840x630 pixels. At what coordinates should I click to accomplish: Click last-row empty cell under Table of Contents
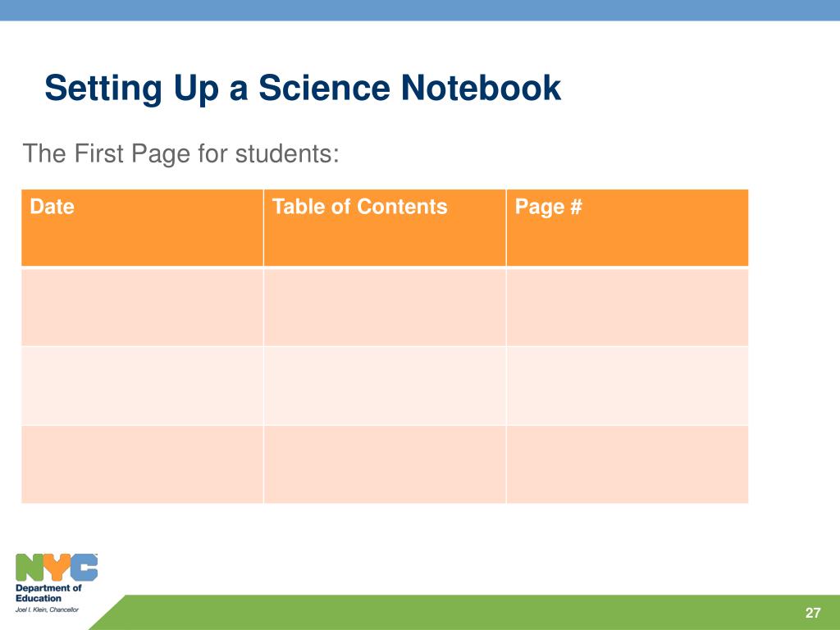point(385,464)
